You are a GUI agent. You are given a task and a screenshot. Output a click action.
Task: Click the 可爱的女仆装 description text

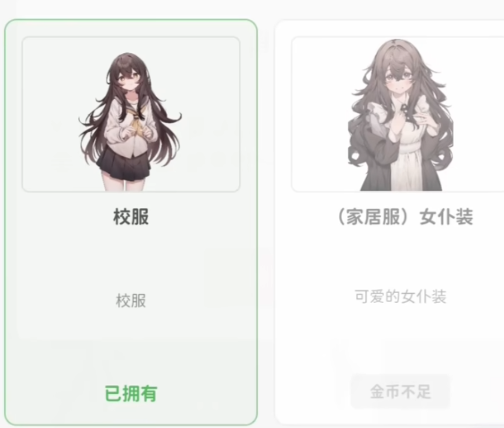(400, 296)
